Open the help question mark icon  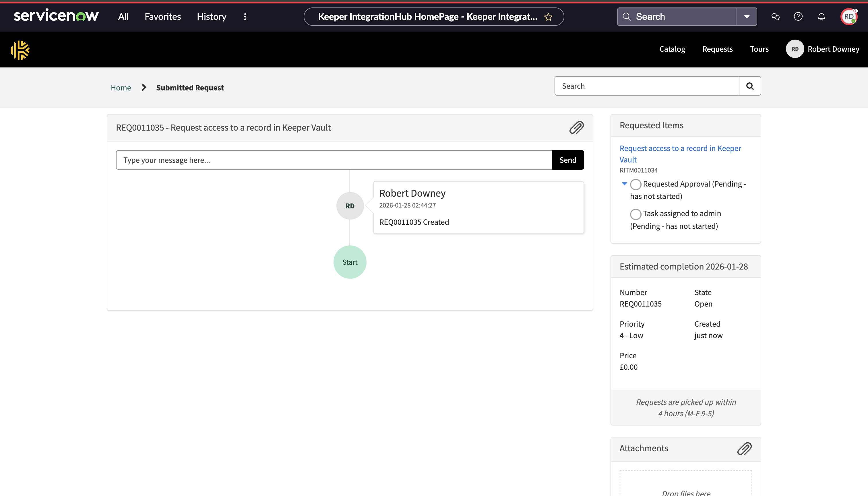coord(798,17)
